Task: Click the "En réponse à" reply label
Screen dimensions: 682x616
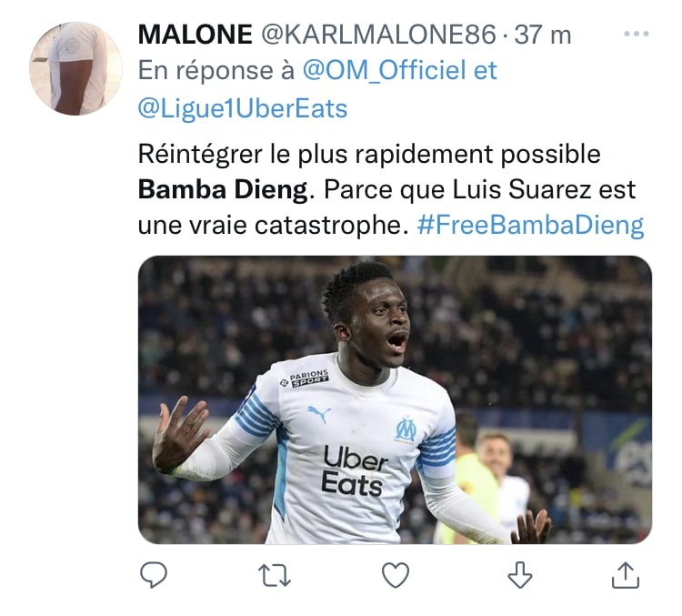Action: [216, 71]
